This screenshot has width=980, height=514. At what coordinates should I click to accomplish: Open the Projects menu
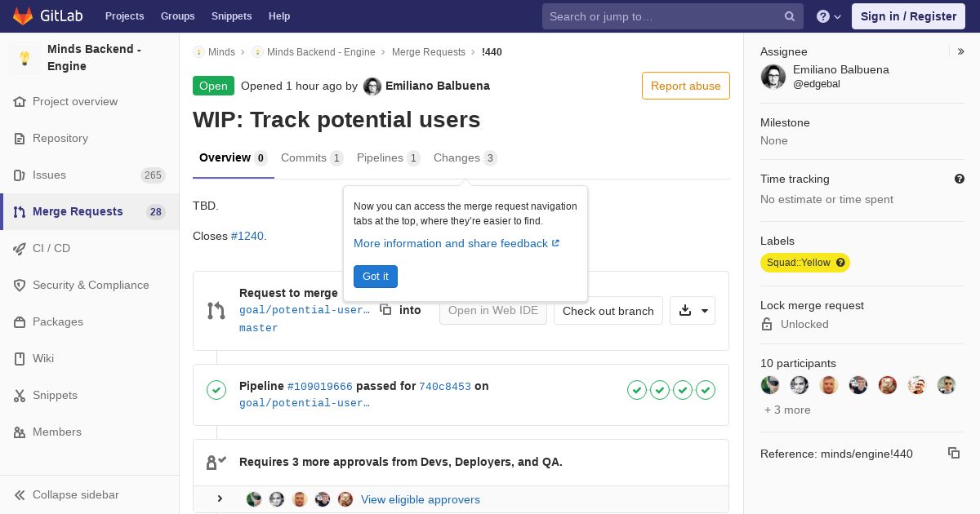coord(124,16)
